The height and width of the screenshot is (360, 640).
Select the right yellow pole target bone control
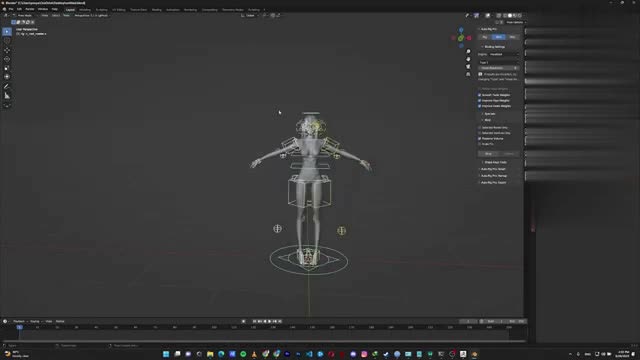[x=342, y=231]
